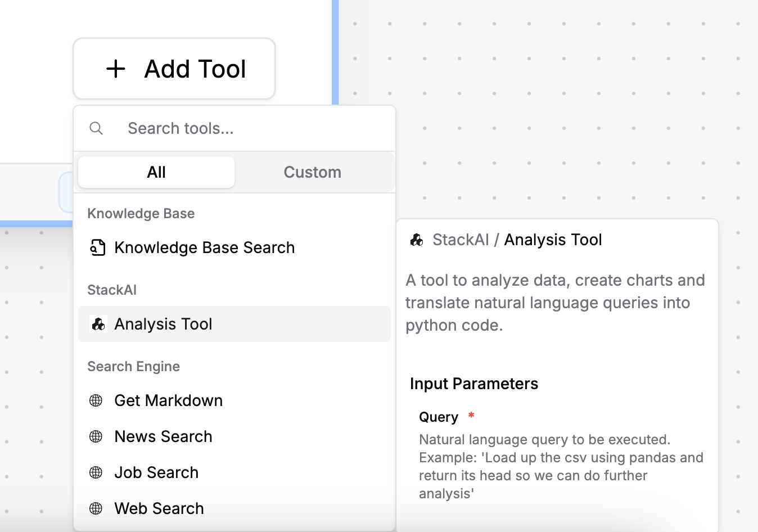Choose the Get Markdown tool
The width and height of the screenshot is (758, 532).
(234, 400)
